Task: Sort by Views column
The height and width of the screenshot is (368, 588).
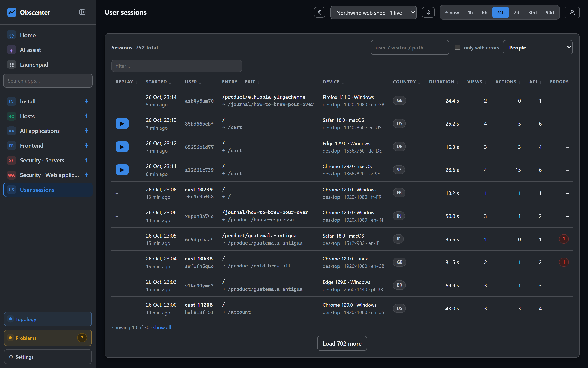Action: pos(477,82)
